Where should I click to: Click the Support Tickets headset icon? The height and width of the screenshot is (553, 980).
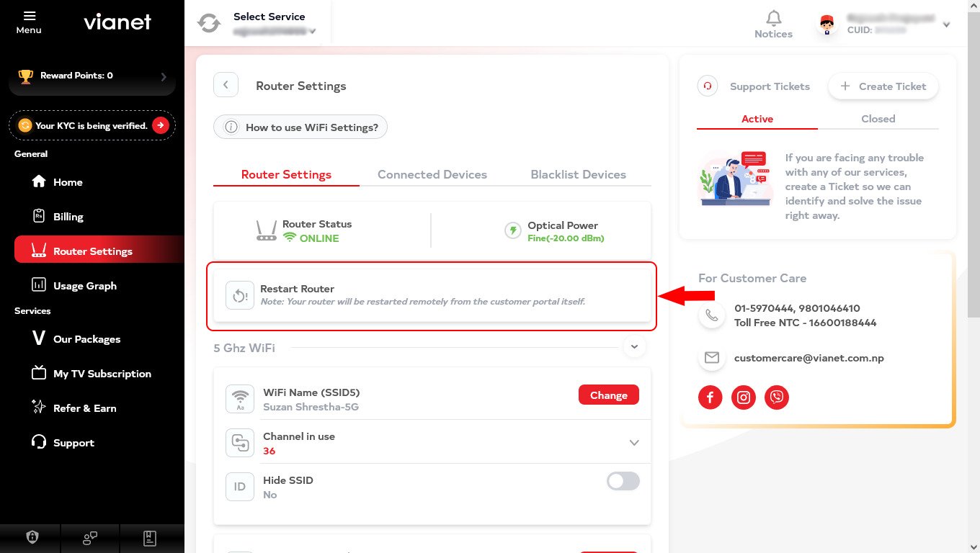(708, 86)
